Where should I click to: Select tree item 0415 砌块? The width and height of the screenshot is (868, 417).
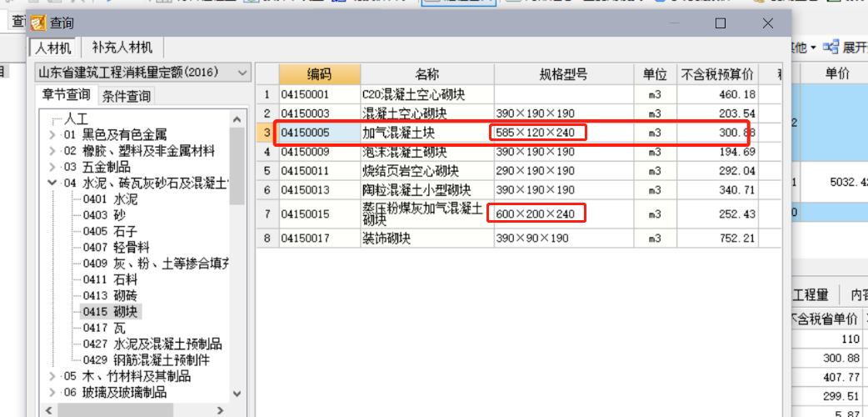(111, 312)
